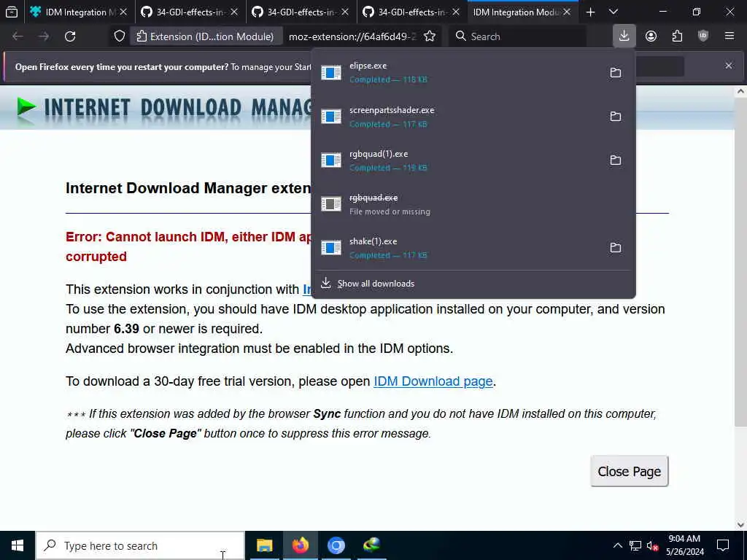The height and width of the screenshot is (560, 747).
Task: Show screenpartsshader.exe in folder
Action: (x=616, y=116)
